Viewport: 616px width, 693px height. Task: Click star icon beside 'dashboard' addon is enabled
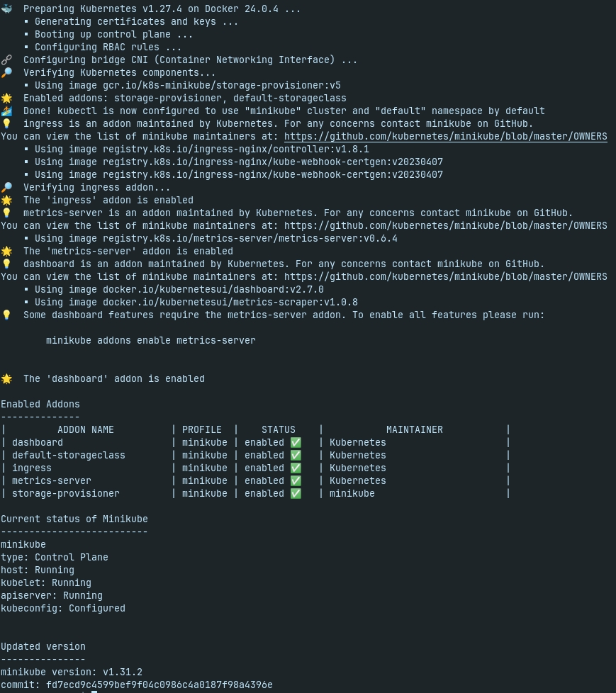pyautogui.click(x=6, y=379)
